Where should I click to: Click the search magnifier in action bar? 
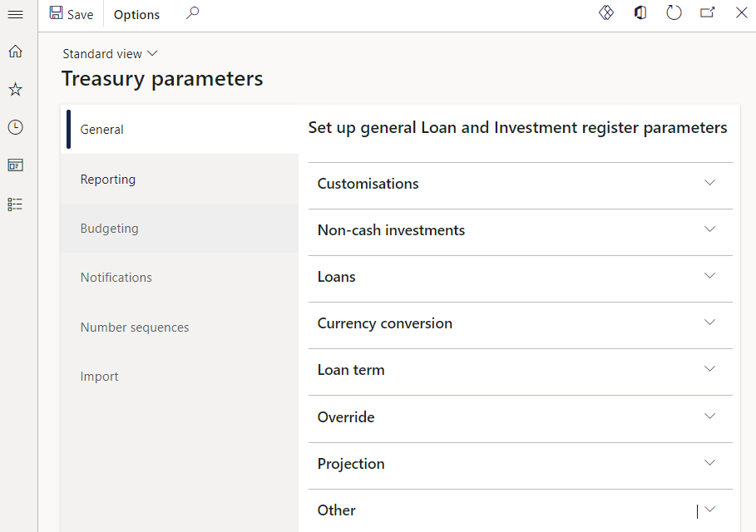pos(192,13)
